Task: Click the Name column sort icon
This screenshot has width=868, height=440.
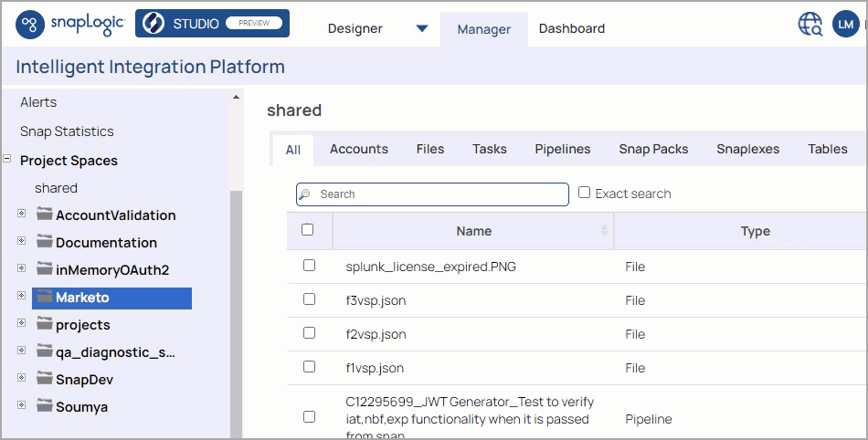Action: point(604,231)
